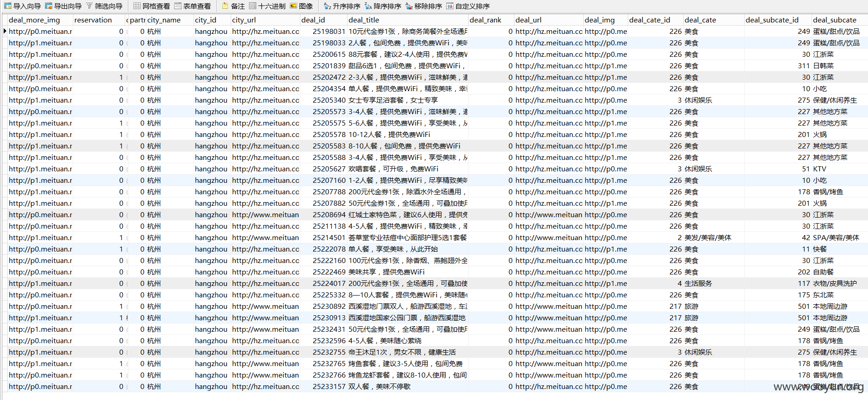Select the deal_subcate column header
Screen dimensions: 868x400
[x=840, y=20]
